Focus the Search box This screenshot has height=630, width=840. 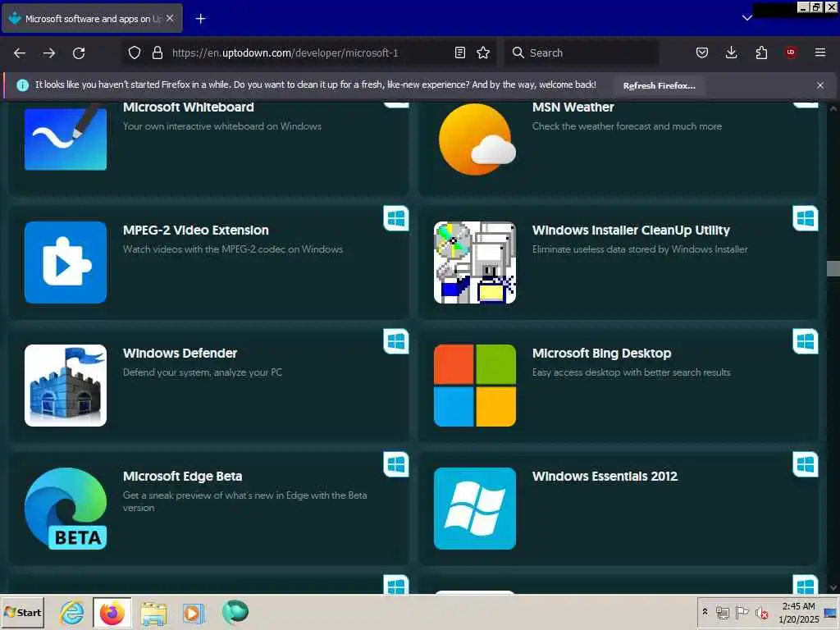click(x=582, y=52)
